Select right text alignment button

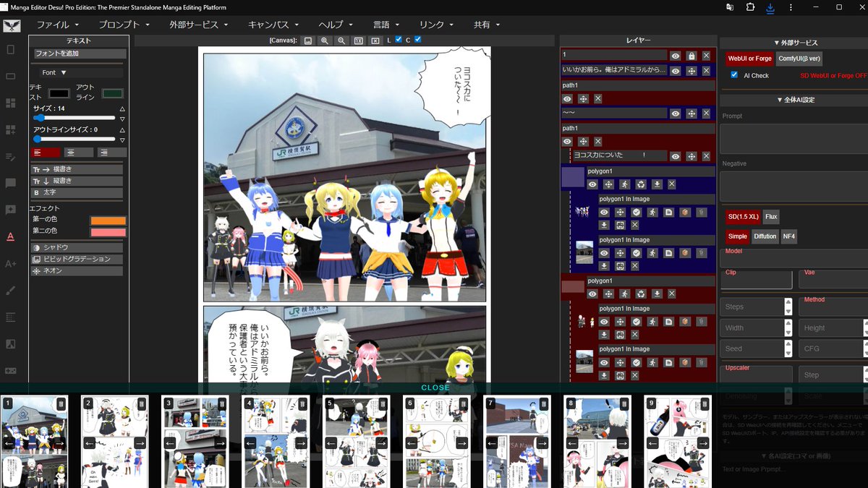(111, 153)
